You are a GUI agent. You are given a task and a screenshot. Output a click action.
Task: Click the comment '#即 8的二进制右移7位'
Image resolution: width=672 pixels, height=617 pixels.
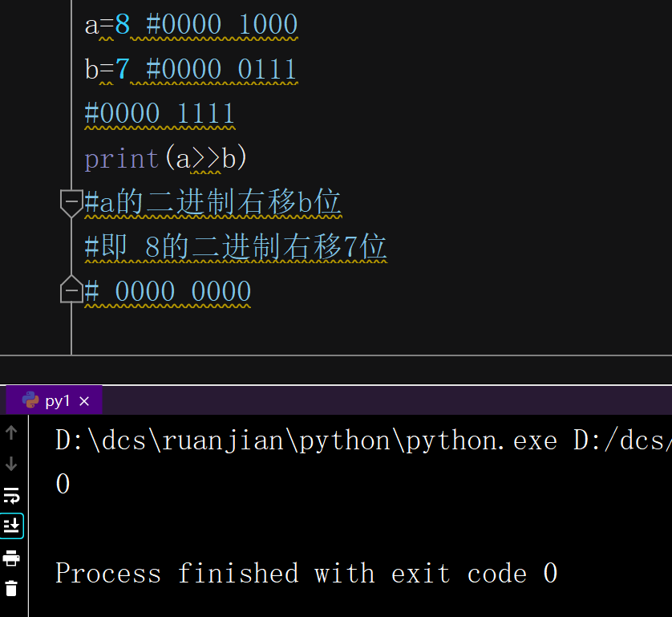coord(236,247)
